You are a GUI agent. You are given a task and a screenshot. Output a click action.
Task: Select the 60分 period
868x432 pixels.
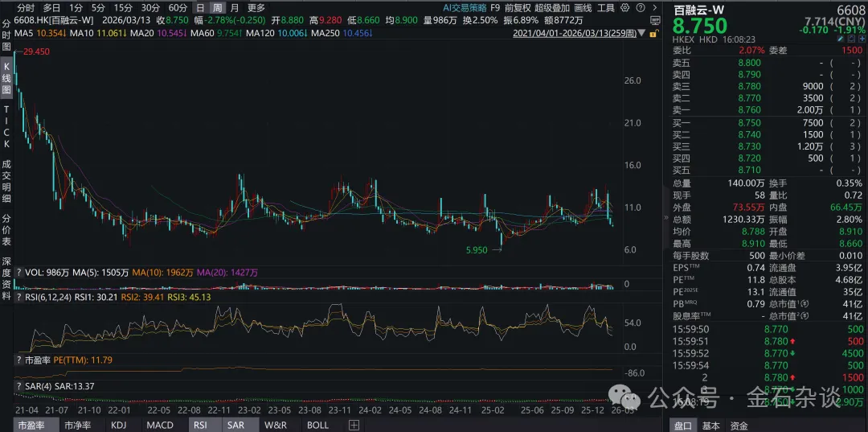pos(177,8)
